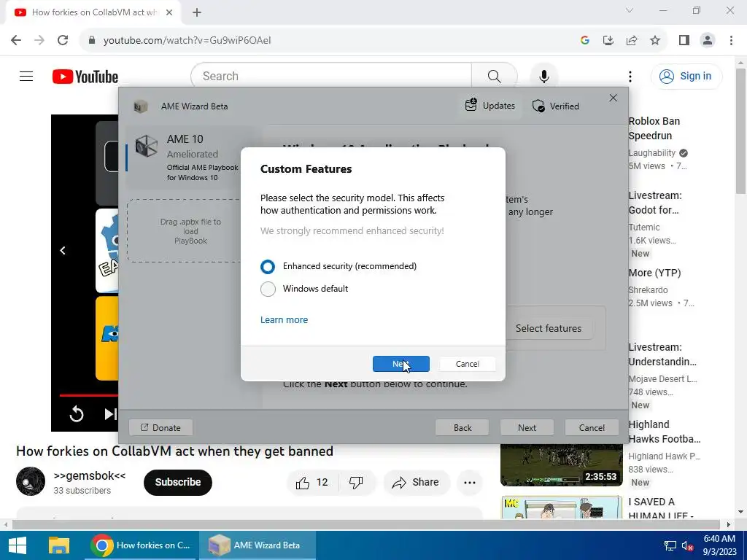Click the previous arrow on video player
The width and height of the screenshot is (747, 560).
coord(63,251)
